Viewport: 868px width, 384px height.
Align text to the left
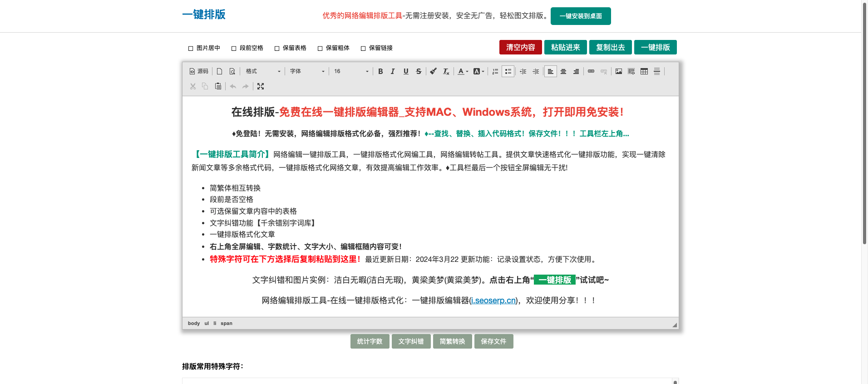point(551,71)
